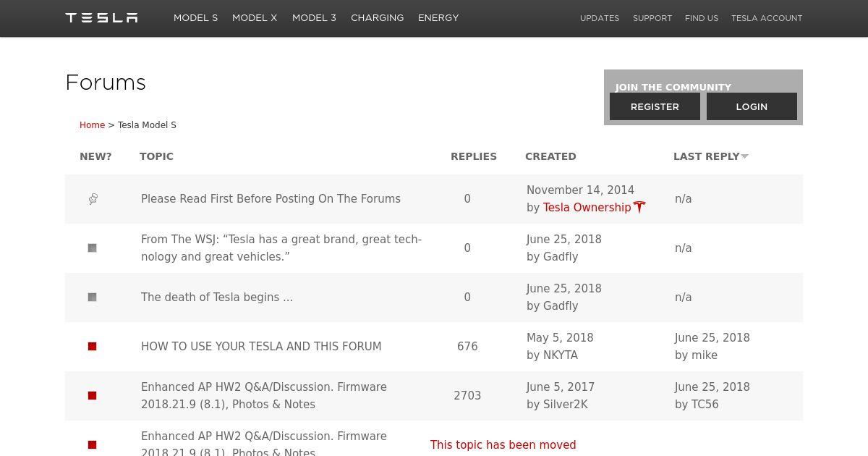This screenshot has height=456, width=868.
Task: Click 'by Gadfly' on WSJ topic row
Action: 552,257
